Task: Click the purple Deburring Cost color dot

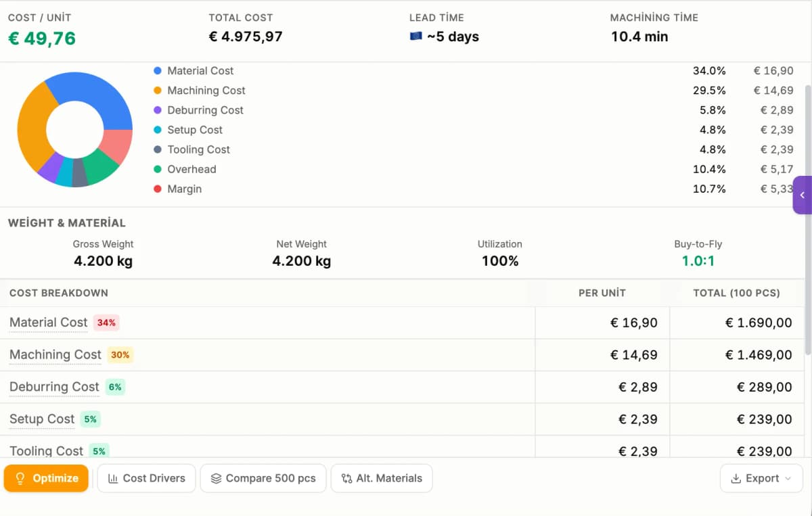Action: 156,110
